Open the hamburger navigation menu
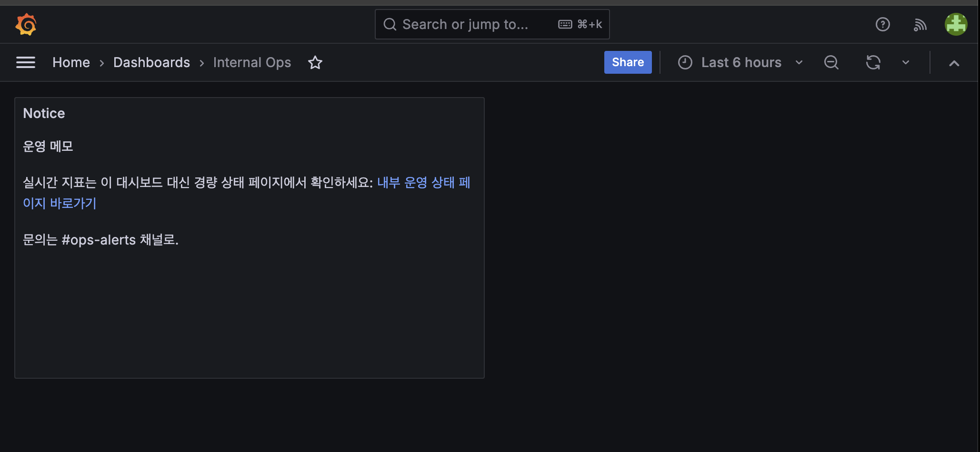The width and height of the screenshot is (980, 452). coord(26,62)
